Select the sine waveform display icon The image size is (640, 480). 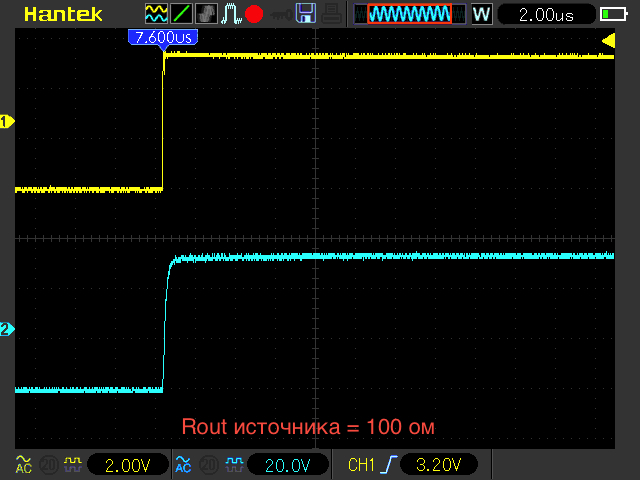[156, 13]
